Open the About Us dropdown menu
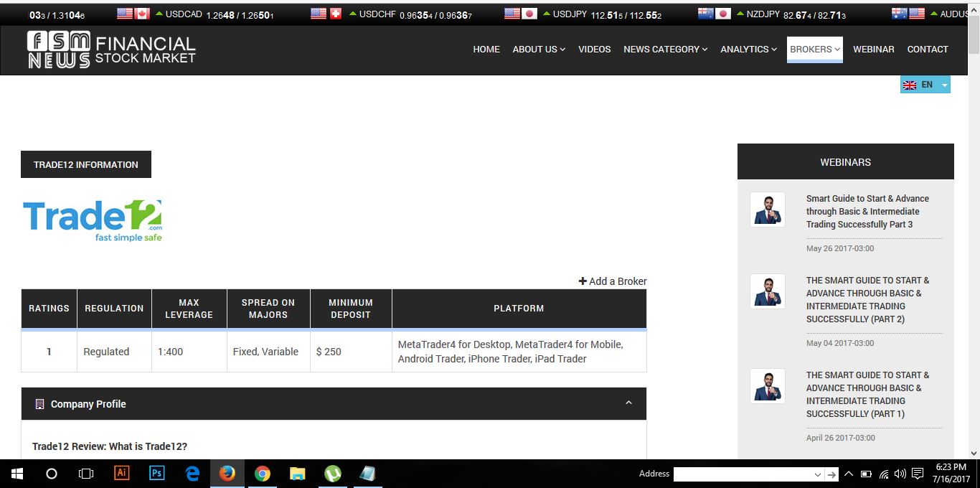 click(539, 50)
